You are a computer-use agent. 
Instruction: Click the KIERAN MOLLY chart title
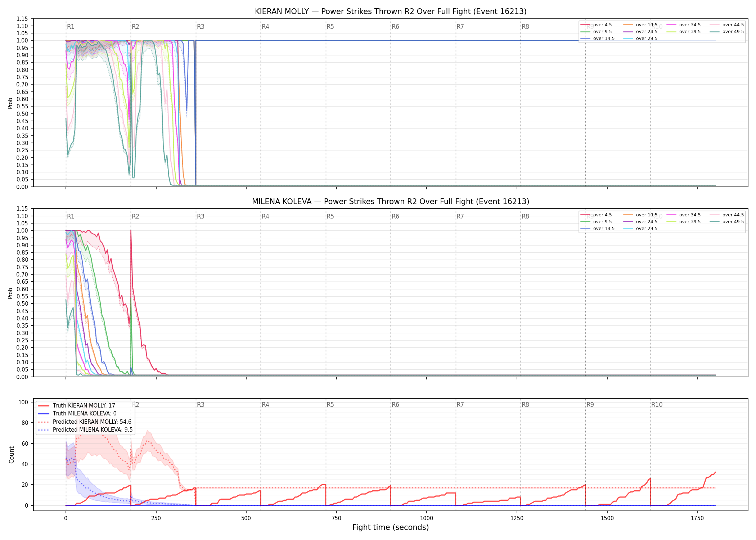pos(391,12)
